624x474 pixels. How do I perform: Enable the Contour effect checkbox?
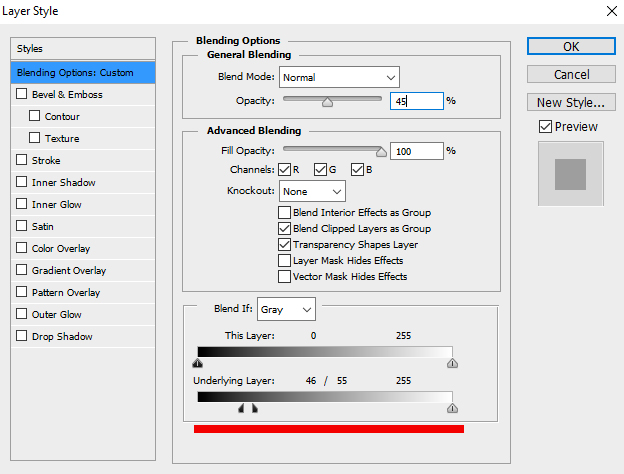(35, 116)
